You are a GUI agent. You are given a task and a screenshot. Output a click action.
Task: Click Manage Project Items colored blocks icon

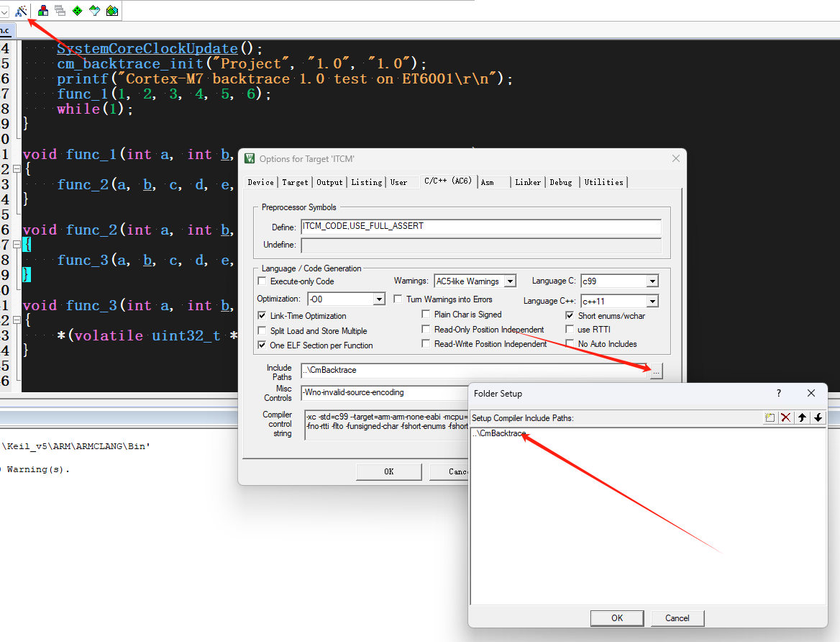coord(43,11)
